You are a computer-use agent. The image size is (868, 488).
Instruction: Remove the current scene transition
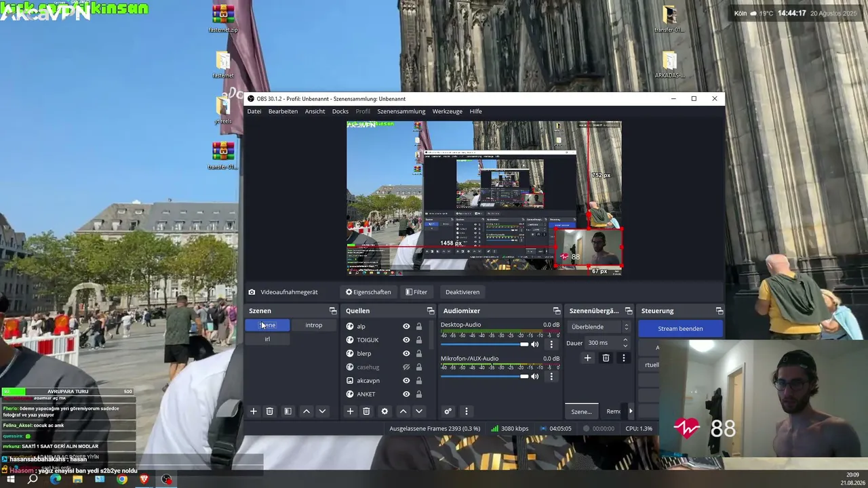coord(606,358)
